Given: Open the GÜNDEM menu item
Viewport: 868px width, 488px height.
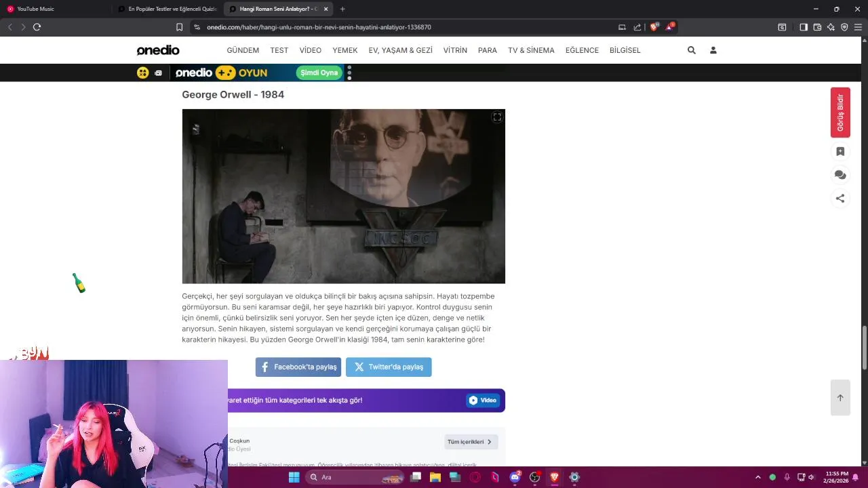Looking at the screenshot, I should 243,50.
